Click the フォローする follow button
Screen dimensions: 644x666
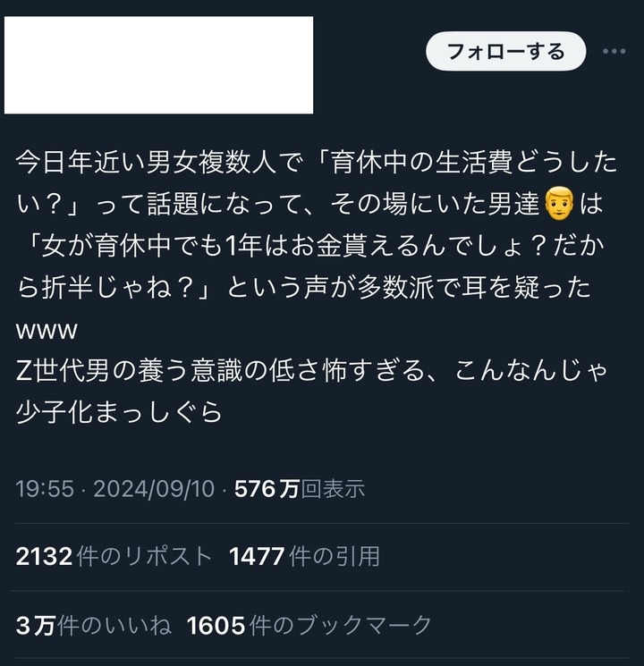click(506, 51)
